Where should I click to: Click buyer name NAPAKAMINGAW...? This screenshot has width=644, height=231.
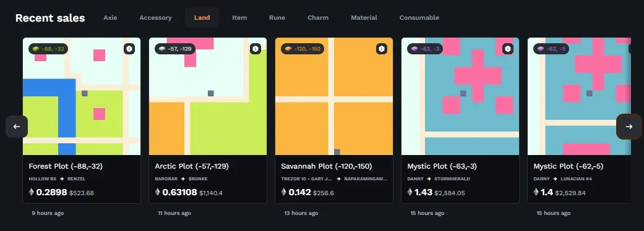point(366,179)
